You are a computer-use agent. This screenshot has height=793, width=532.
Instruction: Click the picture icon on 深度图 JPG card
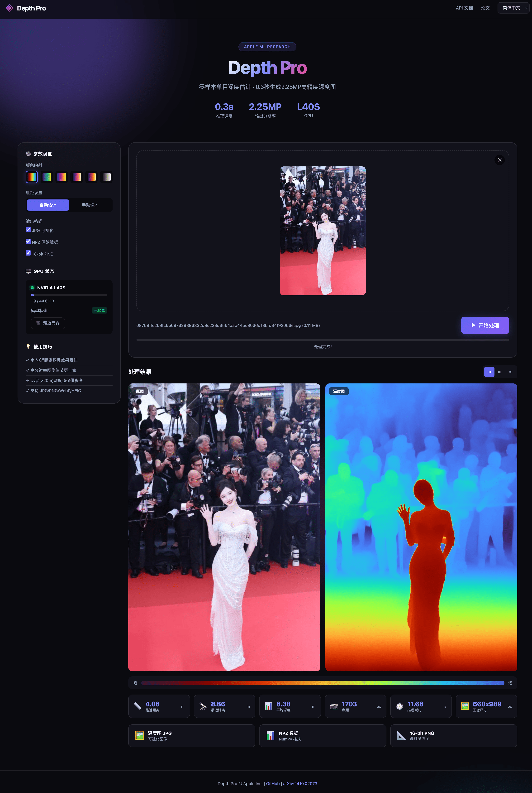click(139, 736)
